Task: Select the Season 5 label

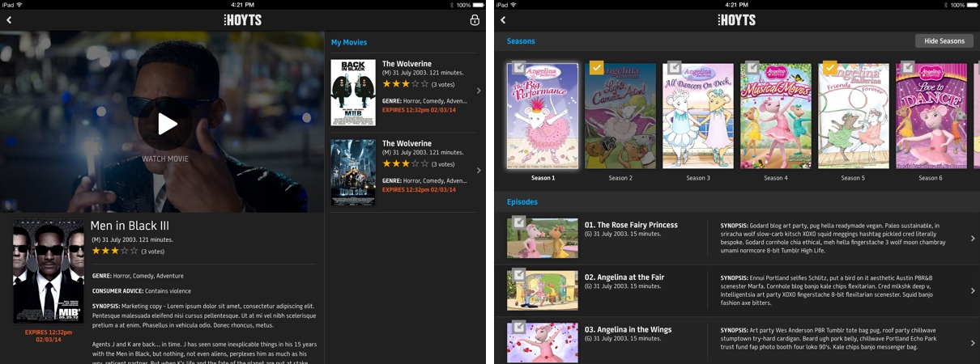Action: pos(852,178)
